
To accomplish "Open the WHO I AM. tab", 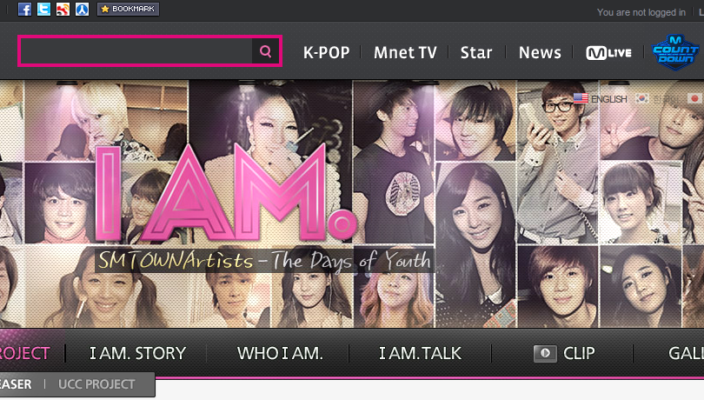I will 280,353.
